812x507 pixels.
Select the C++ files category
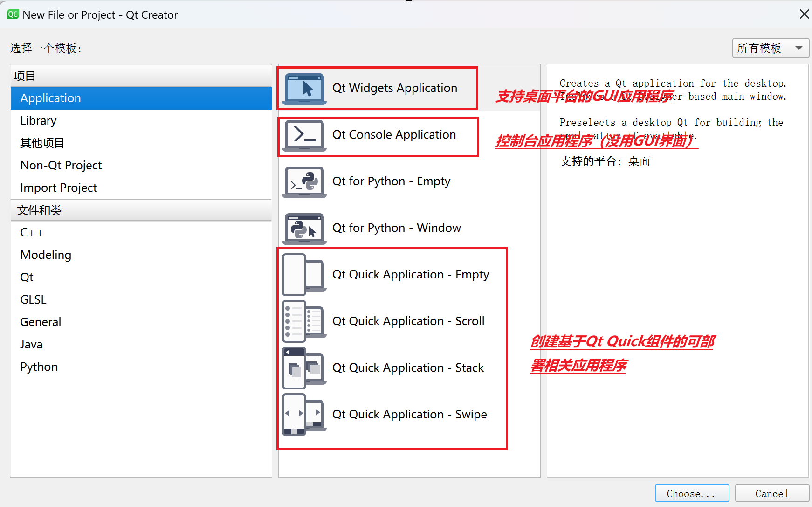pos(141,233)
